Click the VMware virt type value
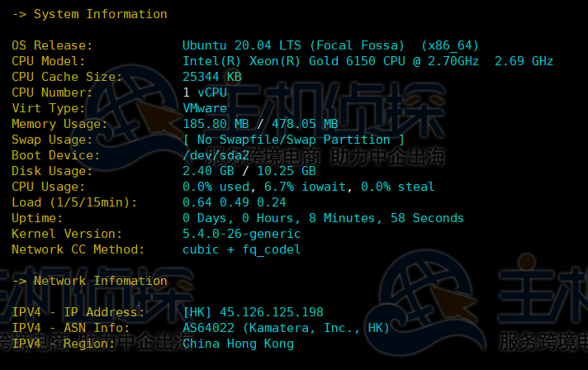The height and width of the screenshot is (370, 588). click(205, 108)
